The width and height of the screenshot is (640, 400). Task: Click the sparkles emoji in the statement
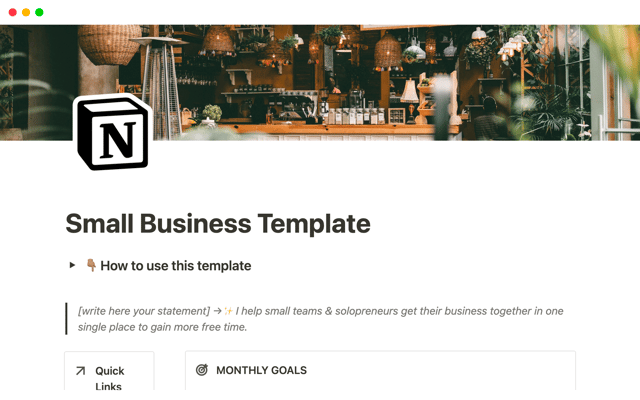(x=228, y=311)
